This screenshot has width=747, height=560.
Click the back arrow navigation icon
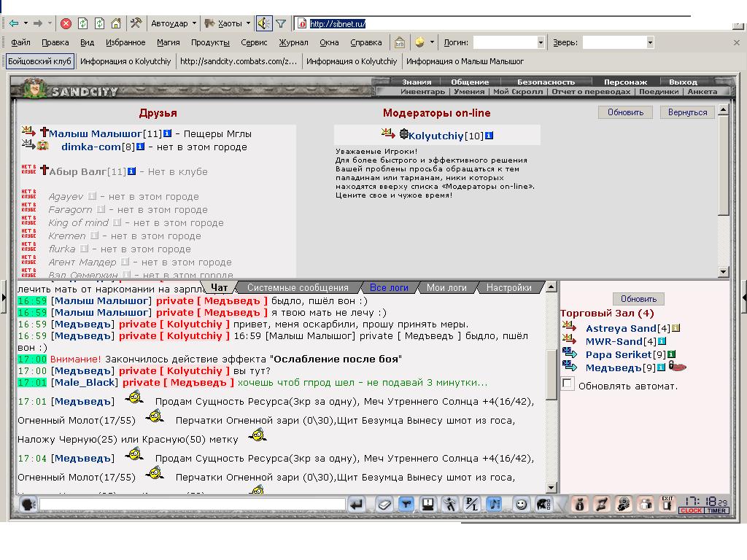[14, 23]
